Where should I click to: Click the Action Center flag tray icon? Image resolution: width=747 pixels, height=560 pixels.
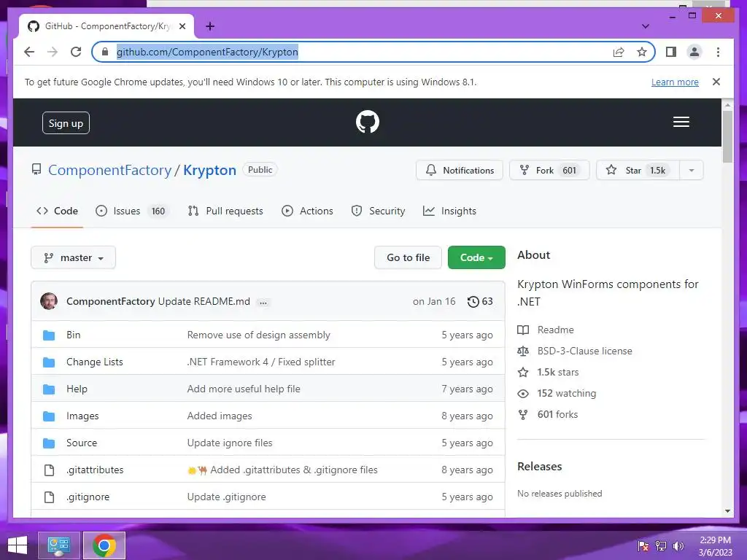[643, 546]
